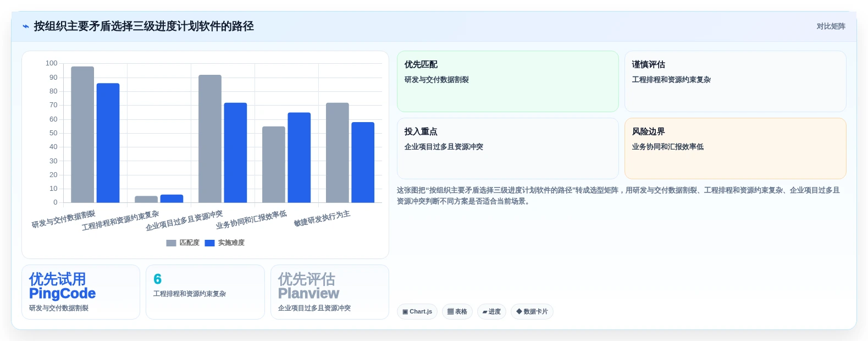Click the Chart.js tag
This screenshot has width=868, height=341.
(417, 311)
